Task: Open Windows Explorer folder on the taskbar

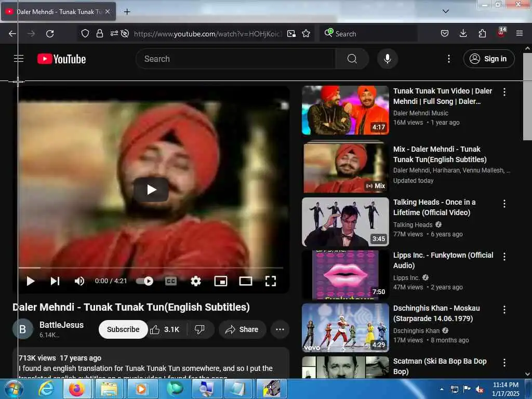Action: [108, 389]
